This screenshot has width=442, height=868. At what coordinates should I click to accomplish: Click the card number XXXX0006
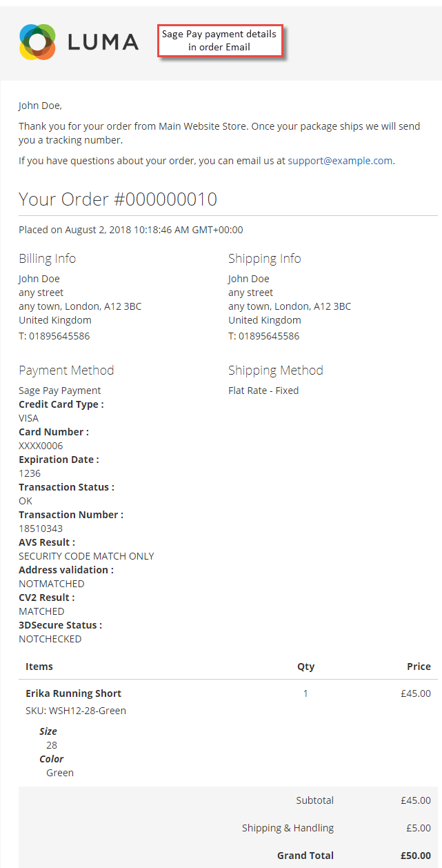(x=41, y=446)
